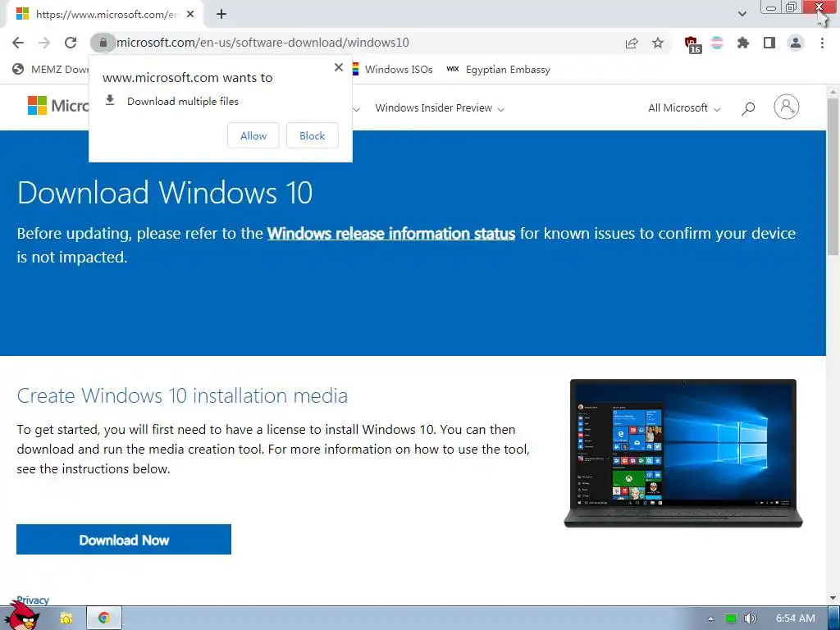Viewport: 840px width, 630px height.
Task: Click the Download Now button
Action: 124,540
